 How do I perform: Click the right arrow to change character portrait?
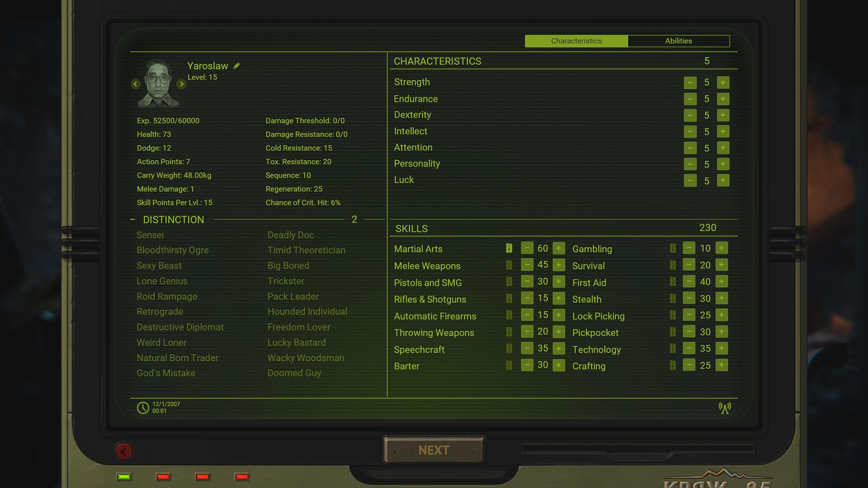(181, 84)
